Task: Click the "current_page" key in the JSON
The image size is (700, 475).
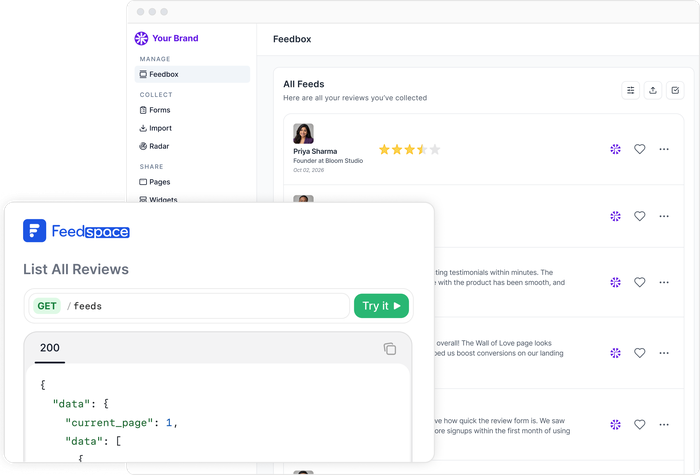Action: 109,423
